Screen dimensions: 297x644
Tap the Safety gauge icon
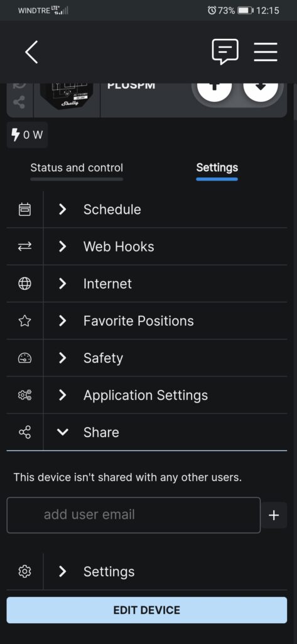point(24,358)
